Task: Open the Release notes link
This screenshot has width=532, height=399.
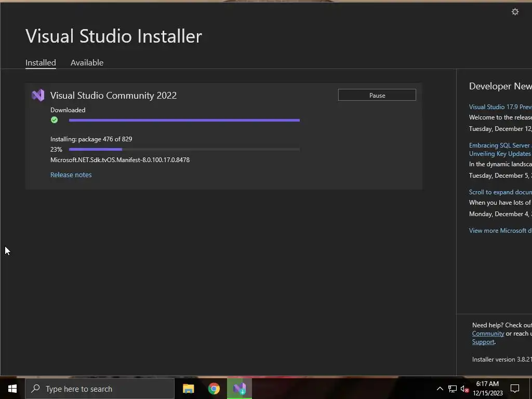Action: (x=71, y=175)
